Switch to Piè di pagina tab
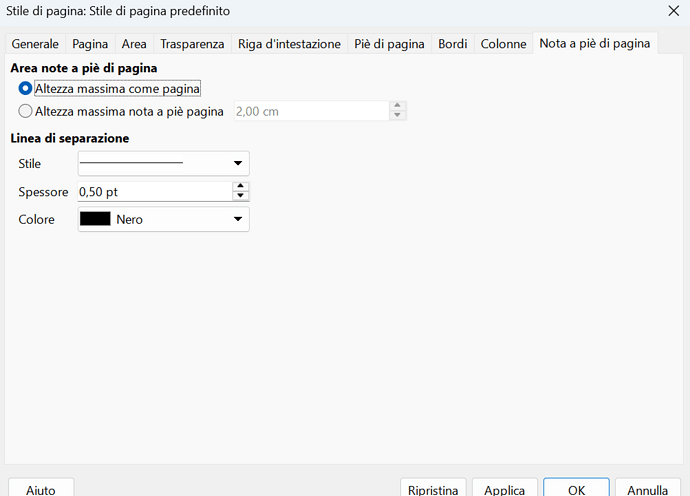The width and height of the screenshot is (690, 496). [389, 44]
